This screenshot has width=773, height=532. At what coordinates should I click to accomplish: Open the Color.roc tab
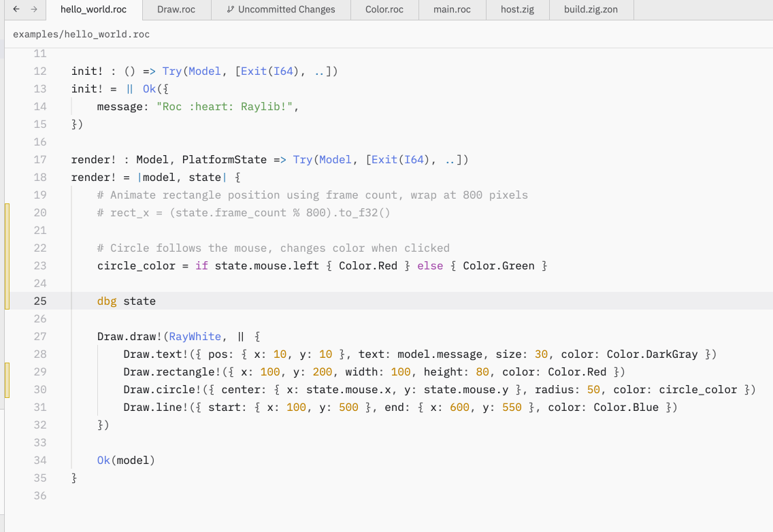[384, 10]
